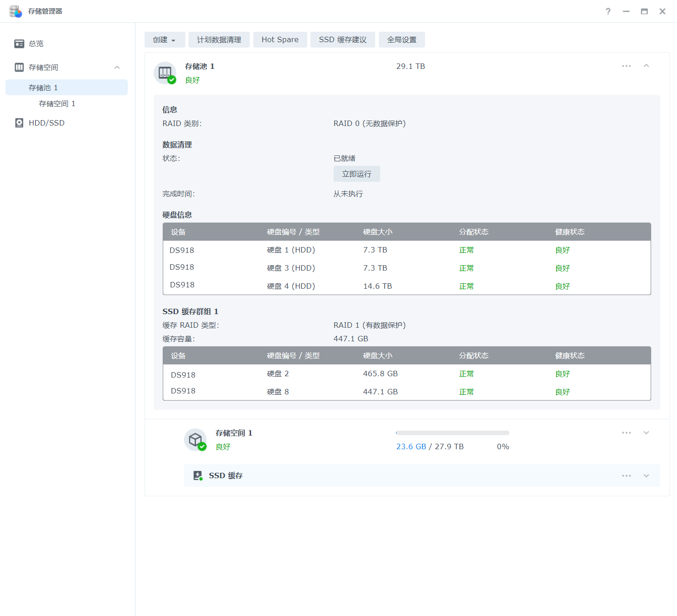Open help with the question mark icon
The width and height of the screenshot is (677, 616).
[x=608, y=11]
